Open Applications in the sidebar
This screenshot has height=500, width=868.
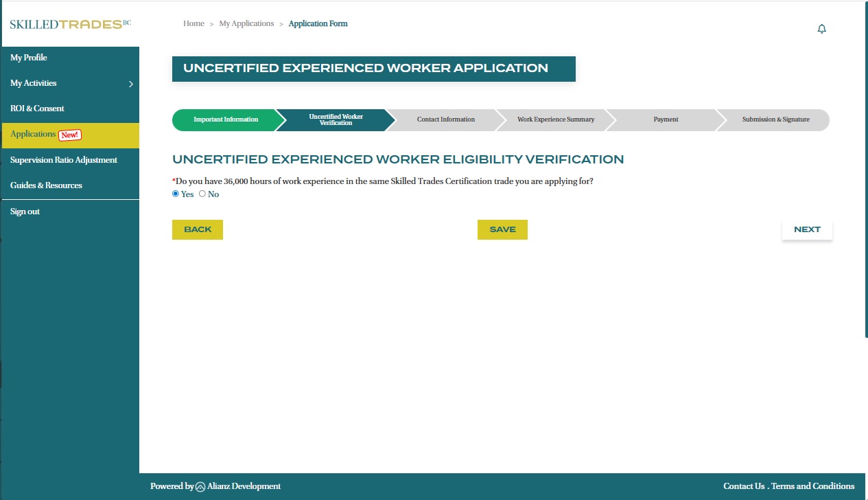pos(33,135)
